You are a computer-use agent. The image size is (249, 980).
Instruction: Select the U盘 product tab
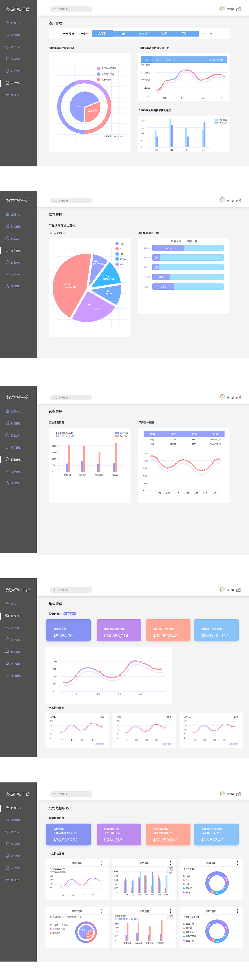tap(122, 34)
